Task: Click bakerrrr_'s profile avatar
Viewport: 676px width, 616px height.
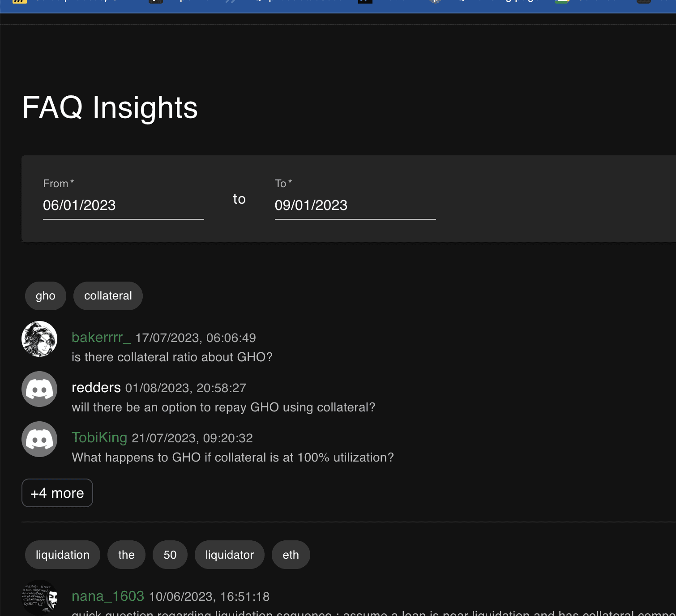Action: pos(39,339)
